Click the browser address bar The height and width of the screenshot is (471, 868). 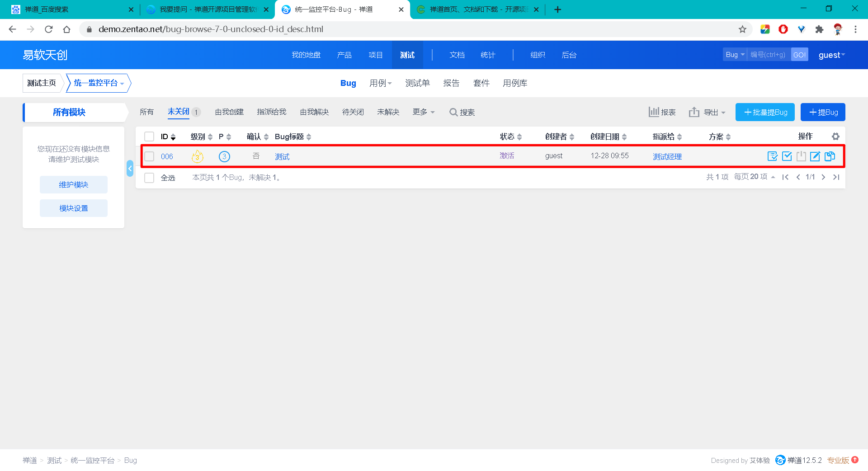point(416,29)
